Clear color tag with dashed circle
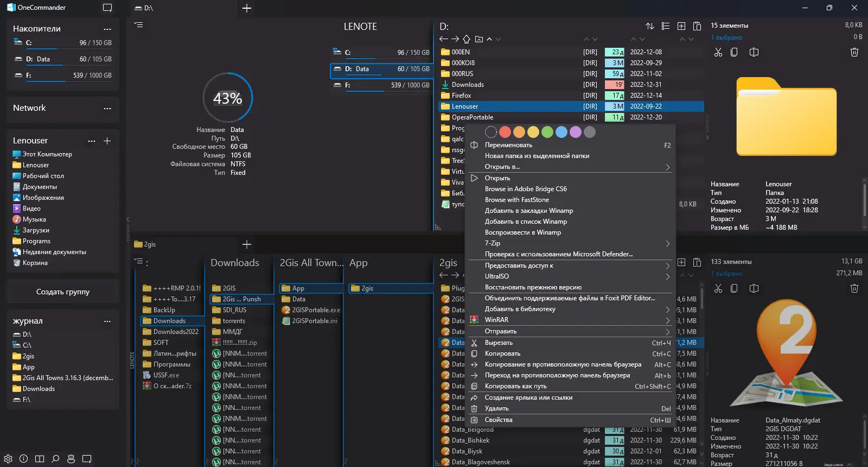The height and width of the screenshot is (467, 868). point(491,132)
